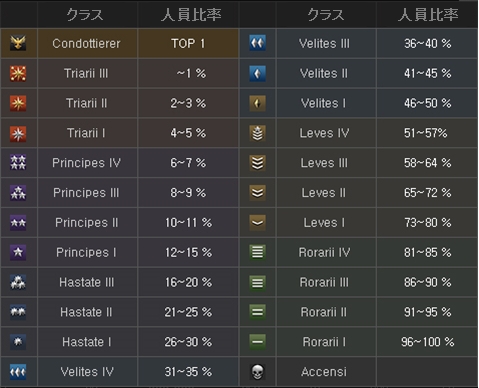Viewport: 479px width, 388px height.
Task: Click the Rorarii I 96~100 % cell
Action: [x=428, y=342]
